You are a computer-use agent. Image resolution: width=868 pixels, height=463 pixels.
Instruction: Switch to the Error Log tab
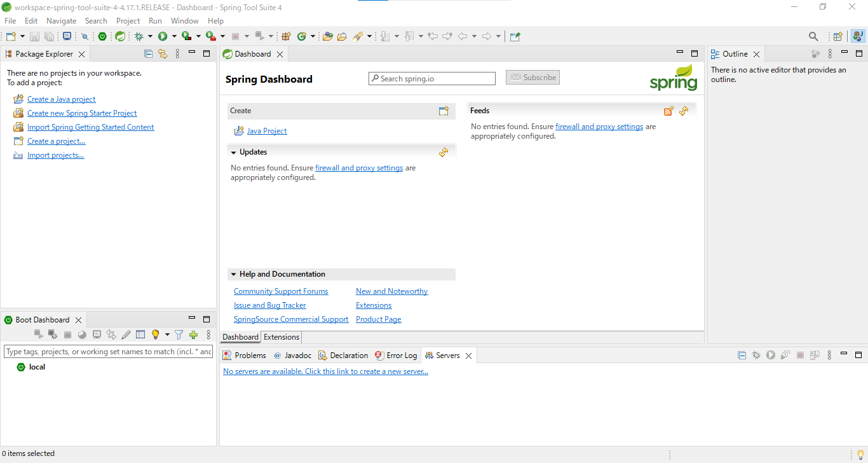point(396,356)
